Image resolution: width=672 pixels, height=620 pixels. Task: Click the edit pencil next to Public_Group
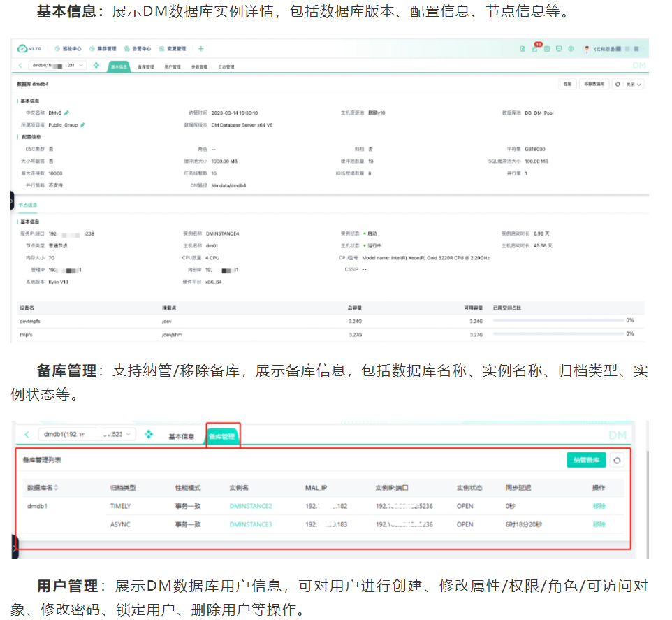coord(82,124)
